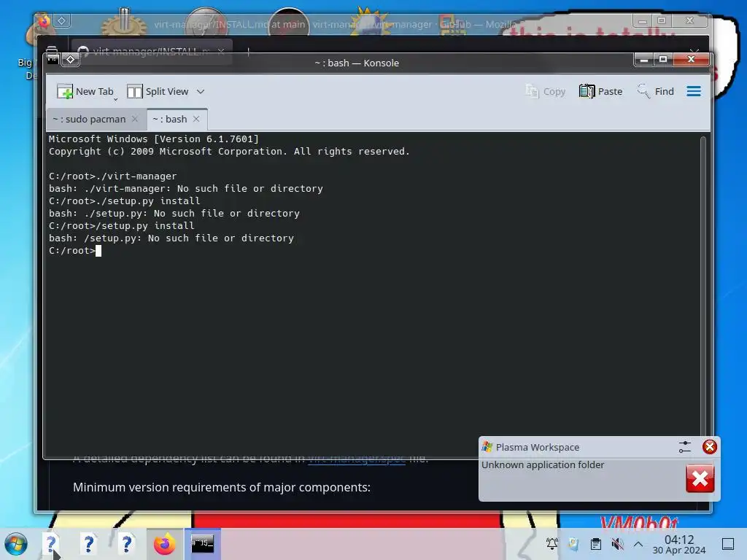
Task: Click the muted volume tray icon
Action: 617,544
